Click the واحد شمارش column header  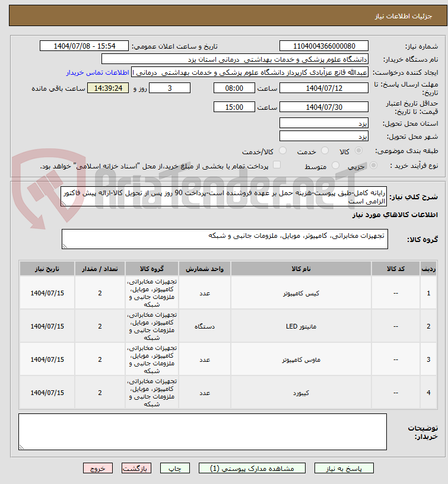coord(205,269)
